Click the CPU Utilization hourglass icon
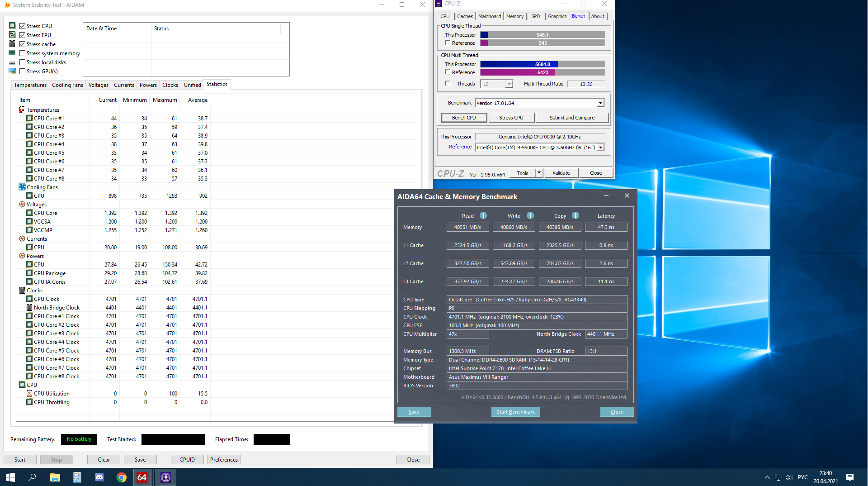Screen dimensions: 868x486 [29, 393]
